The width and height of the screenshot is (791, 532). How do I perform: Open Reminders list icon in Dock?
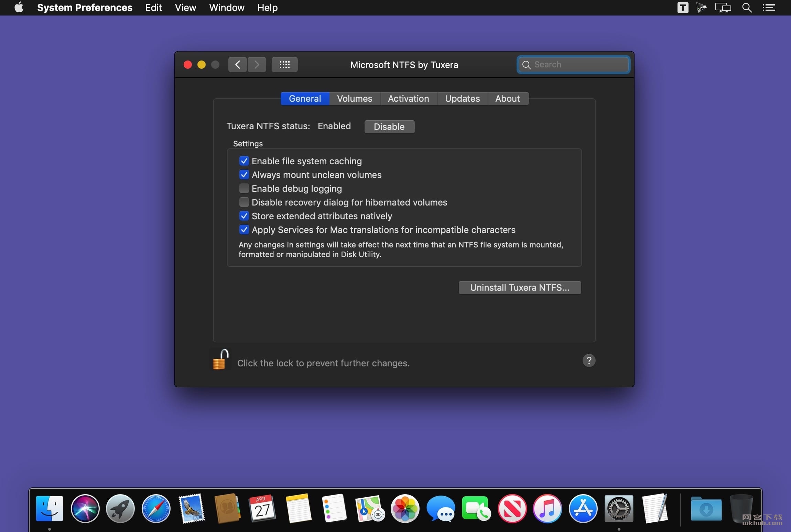[334, 509]
